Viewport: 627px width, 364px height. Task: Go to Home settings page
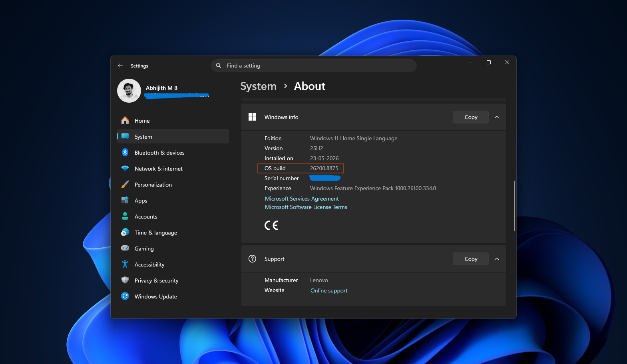click(173, 120)
